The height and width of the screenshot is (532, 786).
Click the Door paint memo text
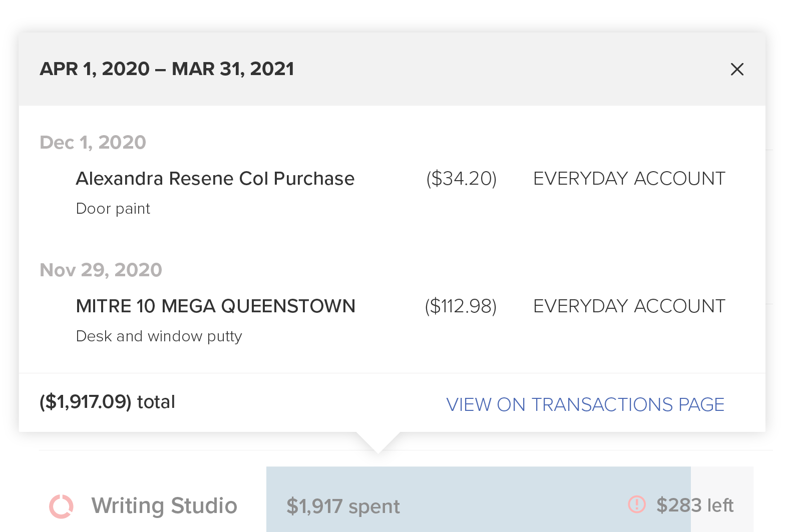coord(113,209)
